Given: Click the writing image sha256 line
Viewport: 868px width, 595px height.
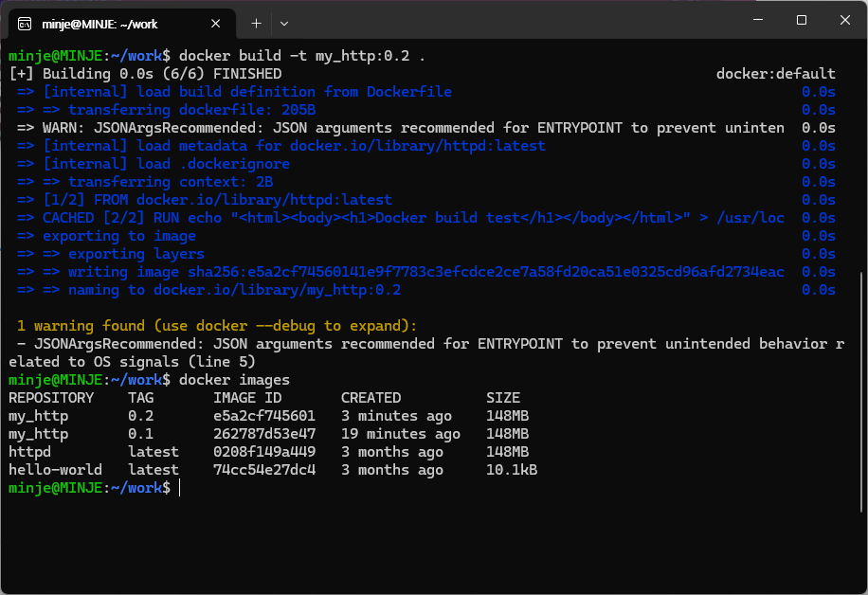Looking at the screenshot, I should [x=400, y=272].
